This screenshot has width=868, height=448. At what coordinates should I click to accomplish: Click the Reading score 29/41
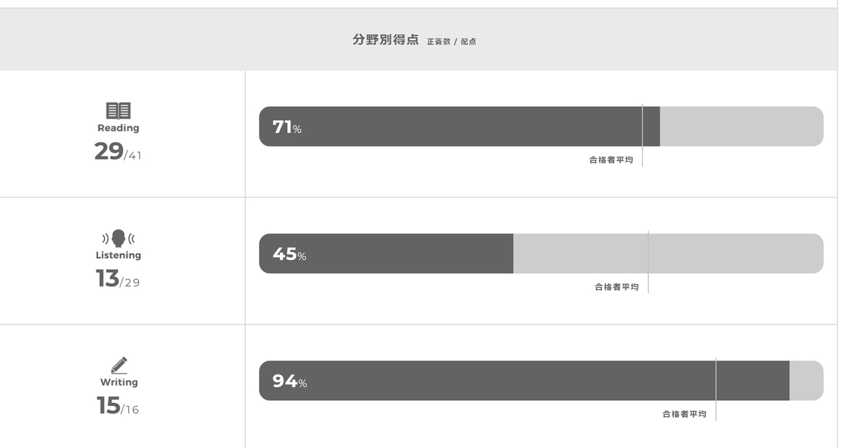(118, 152)
